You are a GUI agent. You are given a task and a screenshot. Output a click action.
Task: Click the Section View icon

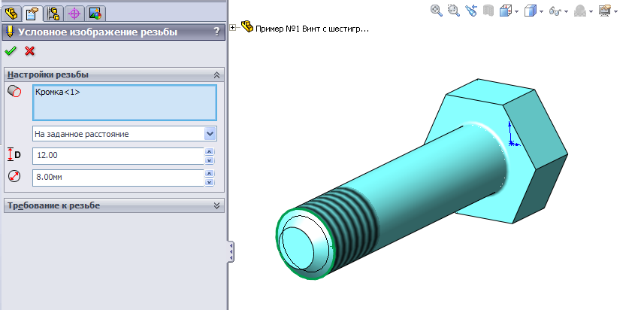(488, 11)
